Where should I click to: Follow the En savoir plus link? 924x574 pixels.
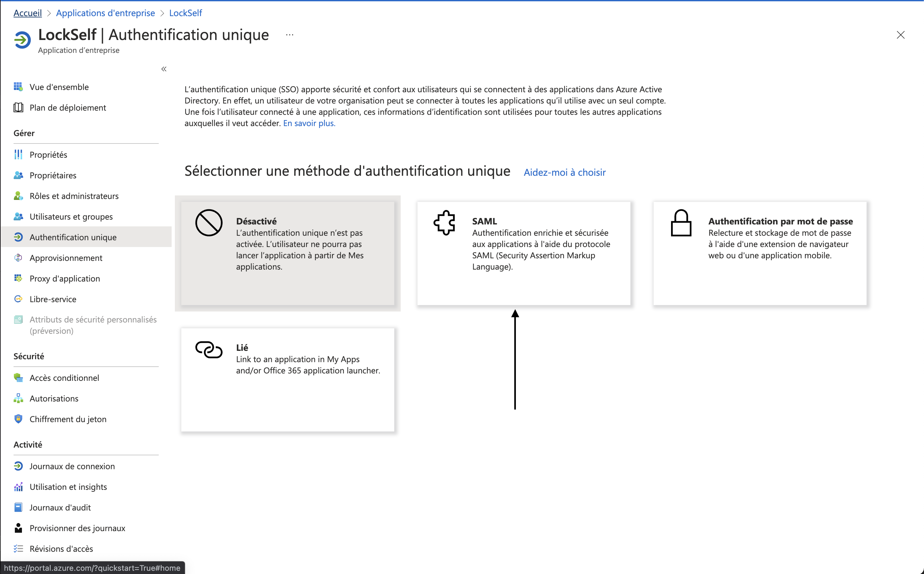click(x=308, y=123)
